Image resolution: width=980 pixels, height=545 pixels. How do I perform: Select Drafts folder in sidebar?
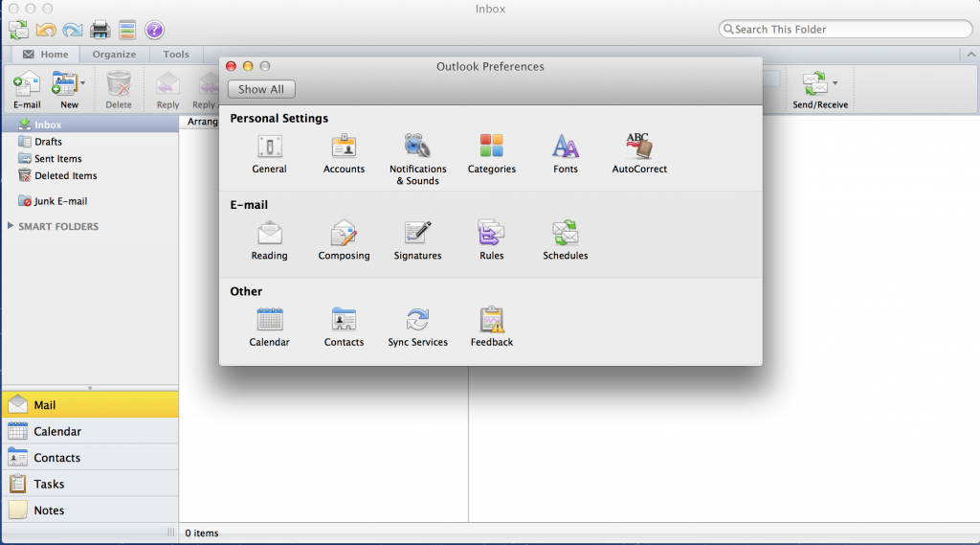click(90, 142)
